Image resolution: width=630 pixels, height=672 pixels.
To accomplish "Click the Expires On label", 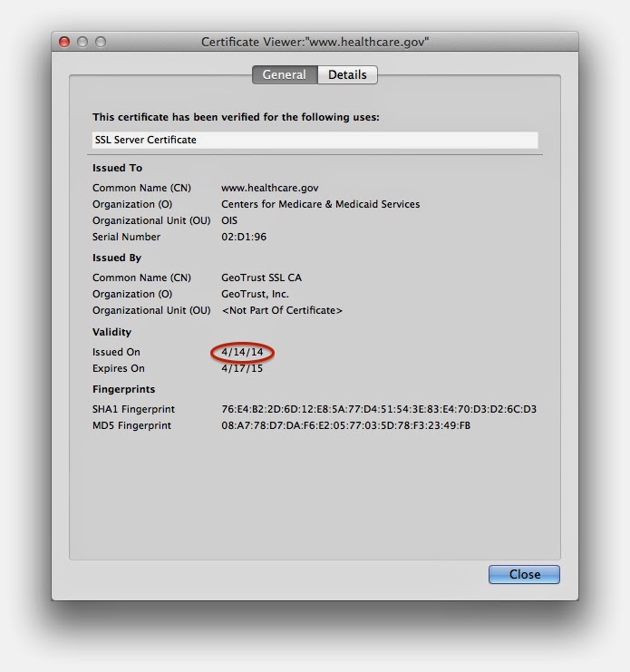I will [118, 368].
